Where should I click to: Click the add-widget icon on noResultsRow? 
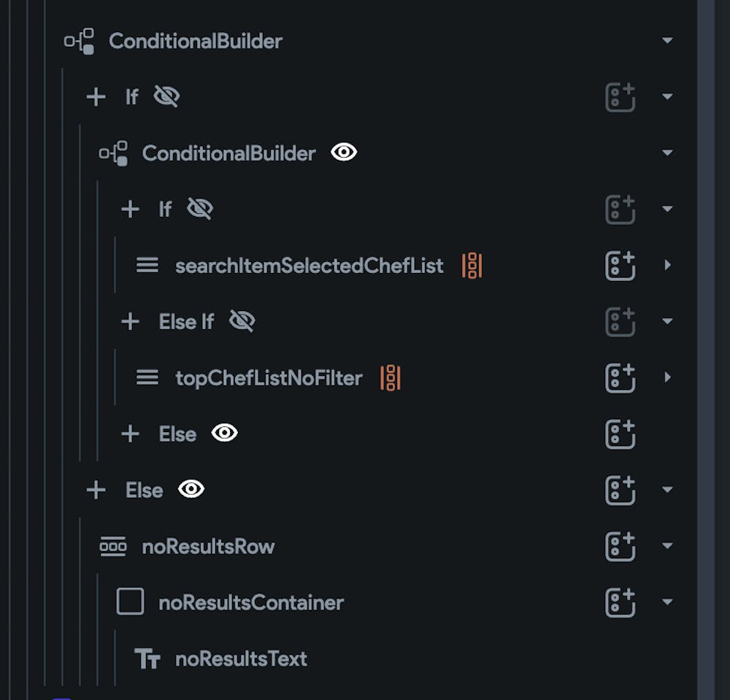coord(620,546)
